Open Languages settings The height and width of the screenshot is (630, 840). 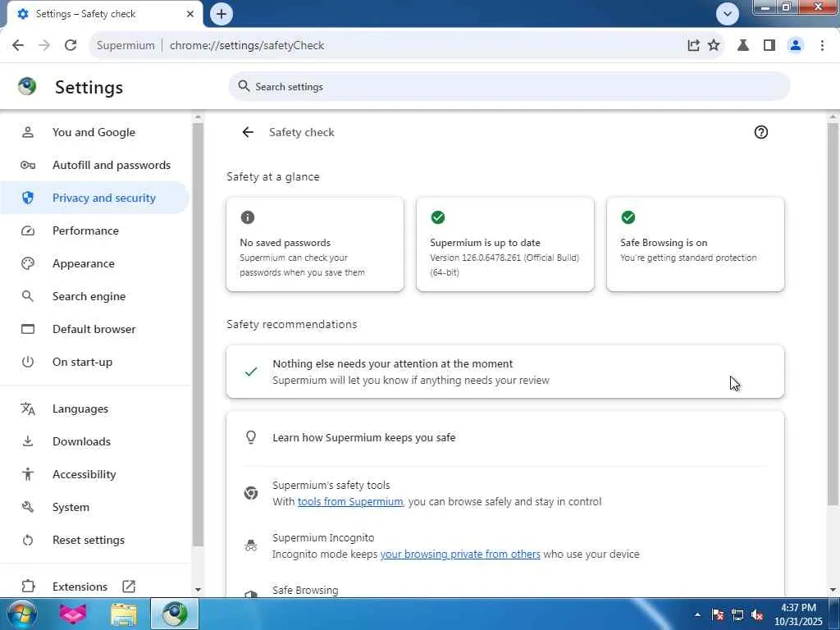click(x=94, y=409)
